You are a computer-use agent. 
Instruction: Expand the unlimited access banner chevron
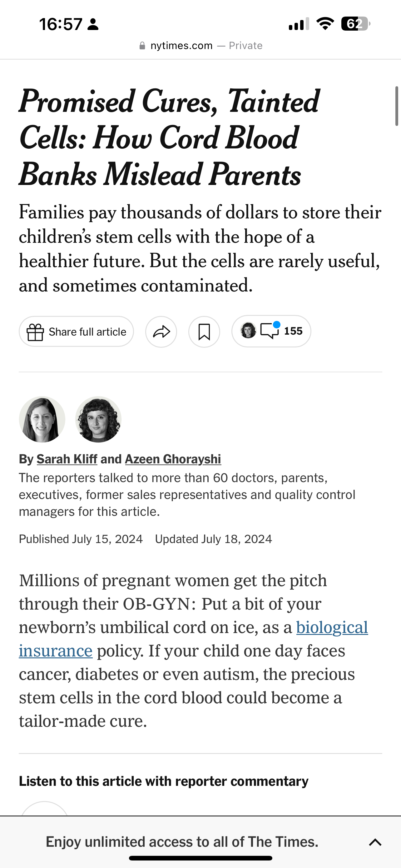(x=375, y=842)
